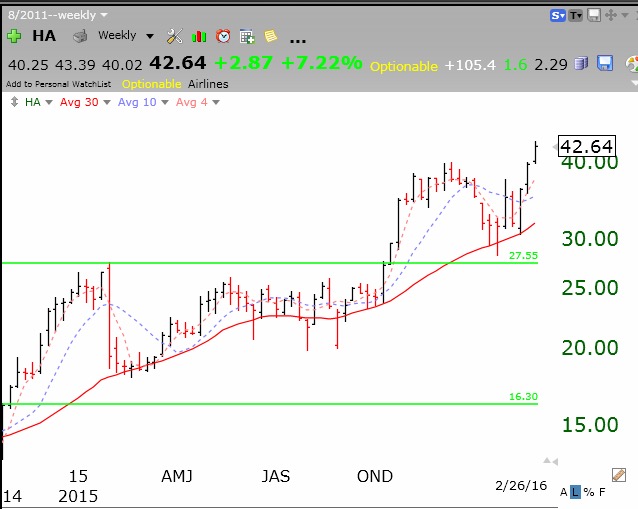Image resolution: width=638 pixels, height=509 pixels.
Task: Click the up-down arrows scale icon beside HA
Action: [x=14, y=102]
